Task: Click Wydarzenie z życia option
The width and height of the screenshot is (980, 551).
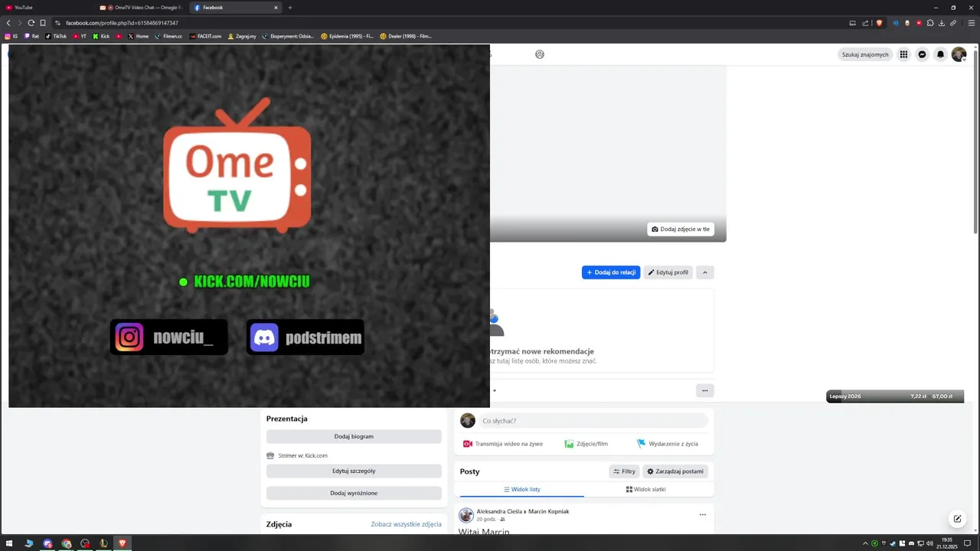Action: pos(668,444)
